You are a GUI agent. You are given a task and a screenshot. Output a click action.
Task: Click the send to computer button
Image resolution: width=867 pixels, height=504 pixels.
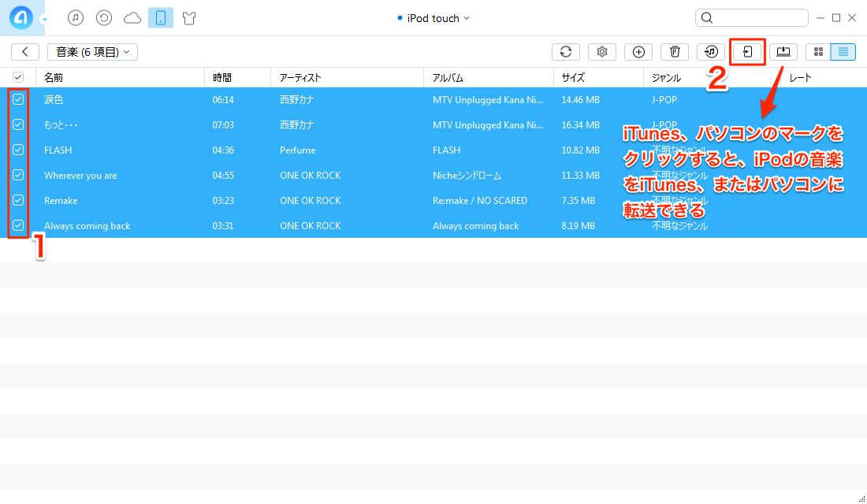[x=783, y=52]
